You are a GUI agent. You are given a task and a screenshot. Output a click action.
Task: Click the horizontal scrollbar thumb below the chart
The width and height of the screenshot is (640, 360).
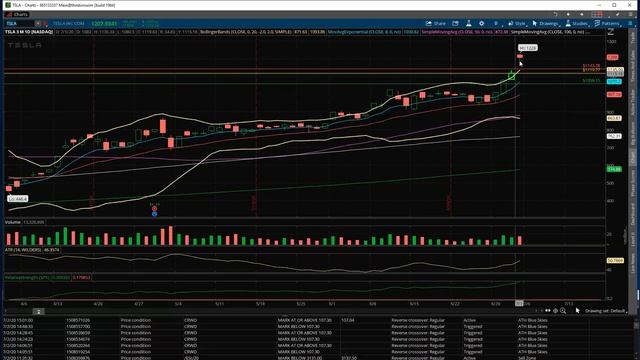(38, 311)
